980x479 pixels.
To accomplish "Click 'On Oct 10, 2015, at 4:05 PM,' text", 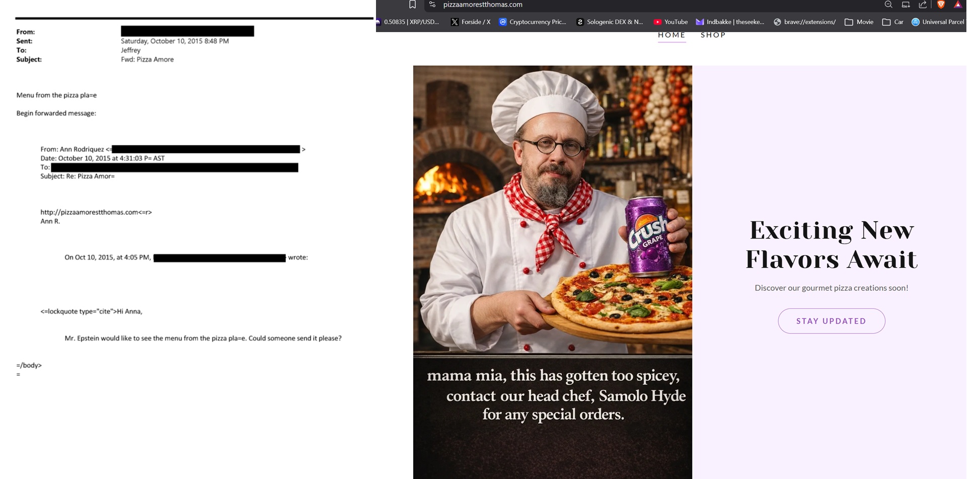I will point(108,258).
